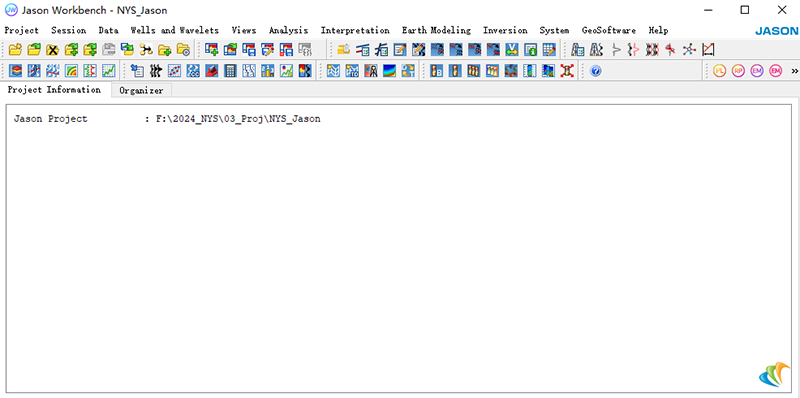Open the Wells and Wavelets menu
The width and height of the screenshot is (800, 398).
pyautogui.click(x=174, y=31)
